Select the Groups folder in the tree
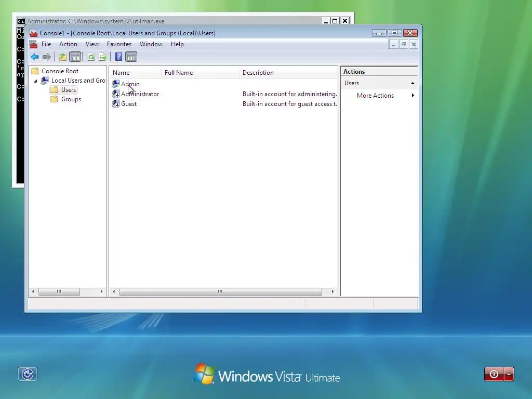This screenshot has width=532, height=399. [x=71, y=99]
